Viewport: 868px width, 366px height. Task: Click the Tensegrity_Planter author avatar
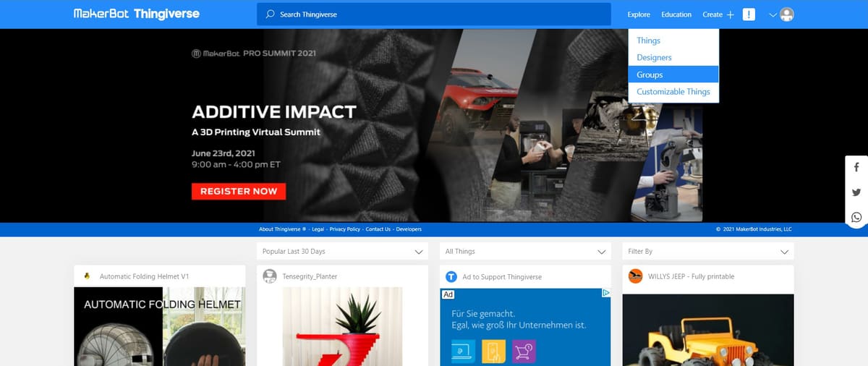click(270, 276)
